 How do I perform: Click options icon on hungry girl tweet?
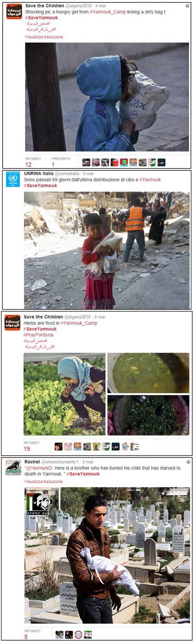click(x=187, y=6)
